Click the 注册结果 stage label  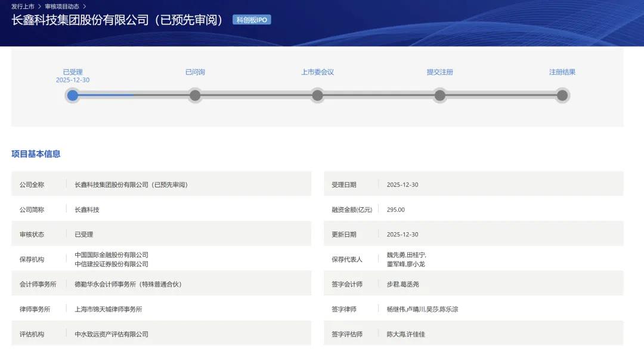pyautogui.click(x=562, y=72)
